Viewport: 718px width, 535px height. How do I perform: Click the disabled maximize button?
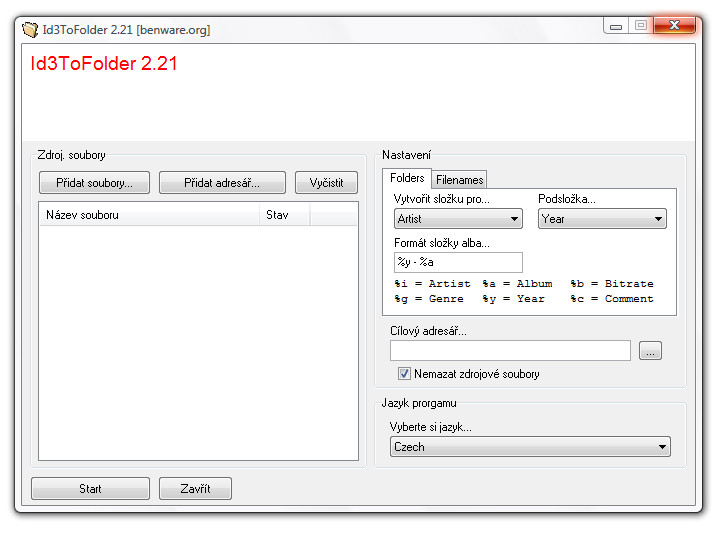[x=641, y=25]
